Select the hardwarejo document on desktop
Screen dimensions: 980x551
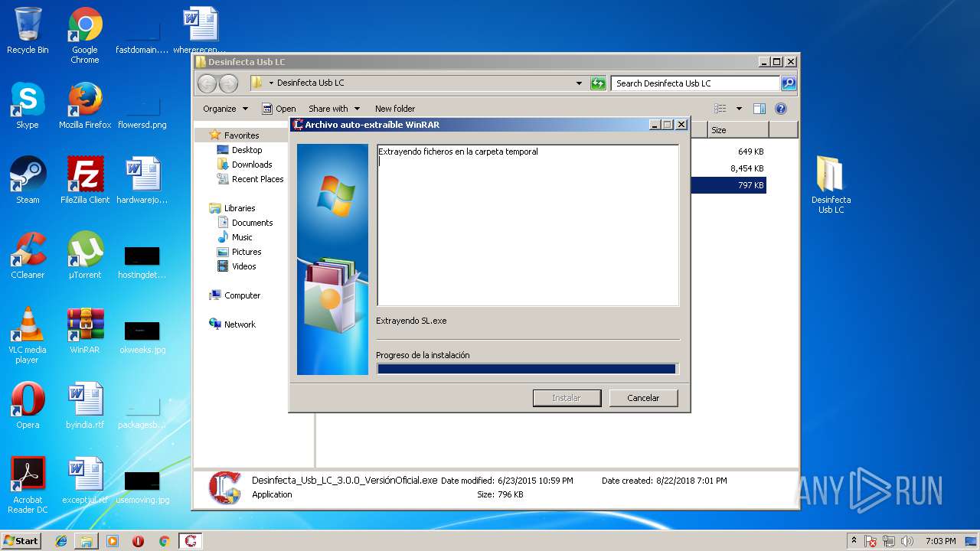[x=142, y=181]
